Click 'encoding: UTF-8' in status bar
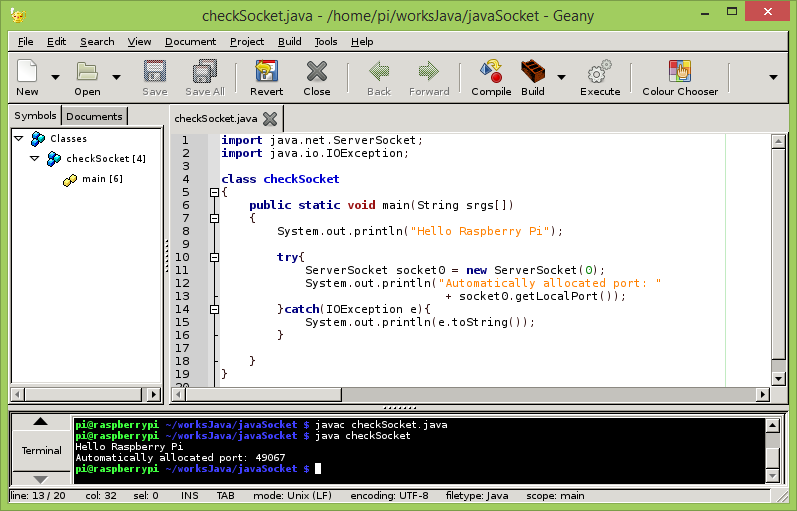Image resolution: width=797 pixels, height=511 pixels. 389,496
